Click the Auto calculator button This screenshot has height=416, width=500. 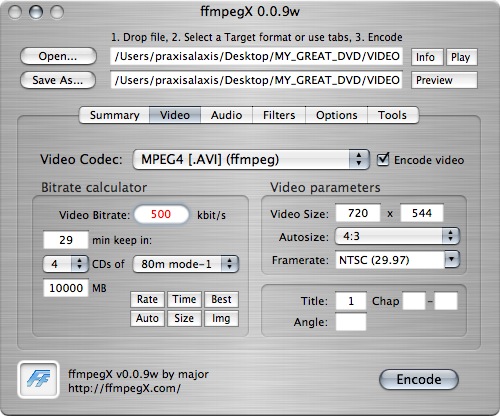[x=147, y=318]
